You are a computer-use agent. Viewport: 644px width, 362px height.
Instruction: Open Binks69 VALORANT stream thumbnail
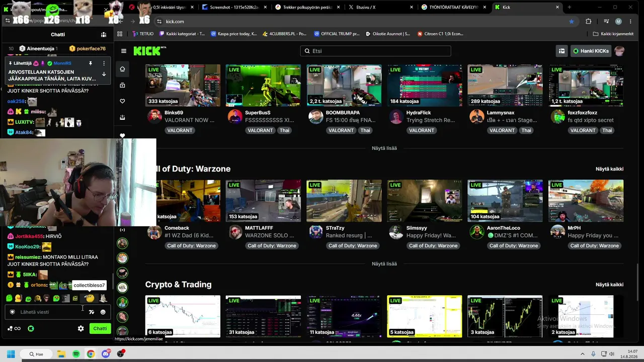click(x=183, y=85)
